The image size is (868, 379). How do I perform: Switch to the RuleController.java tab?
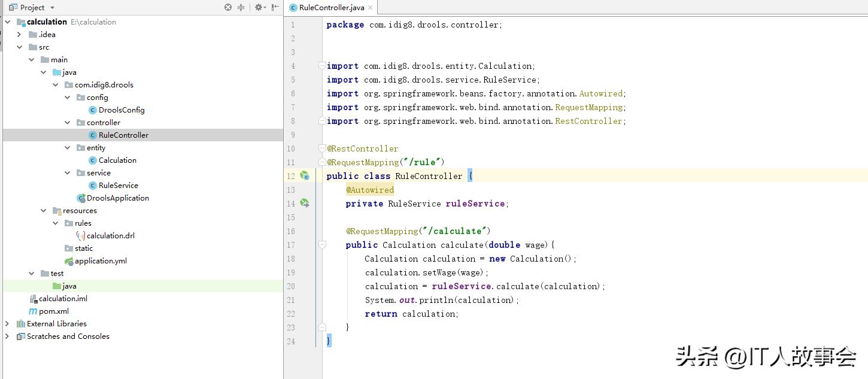tap(332, 8)
